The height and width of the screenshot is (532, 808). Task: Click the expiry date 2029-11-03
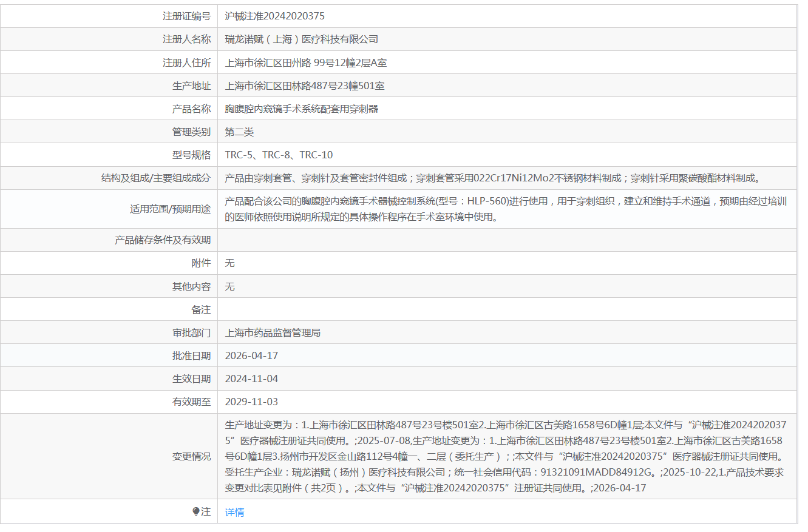(251, 402)
